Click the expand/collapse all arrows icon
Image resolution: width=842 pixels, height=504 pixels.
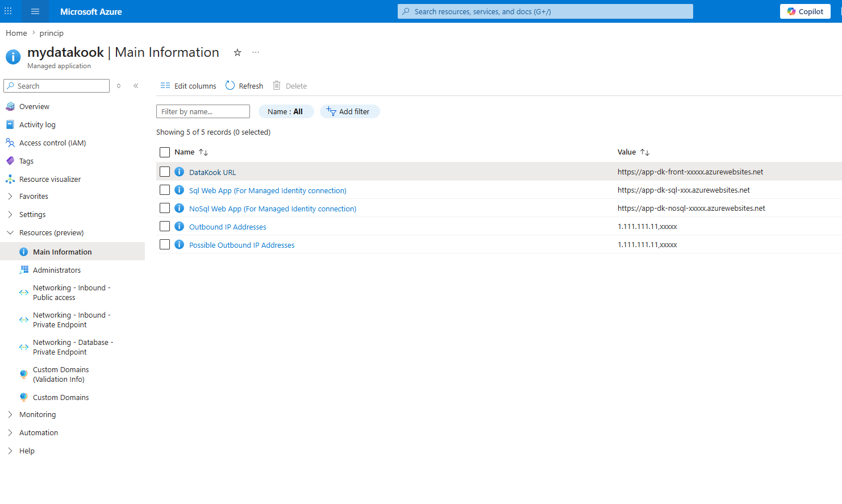pyautogui.click(x=119, y=86)
